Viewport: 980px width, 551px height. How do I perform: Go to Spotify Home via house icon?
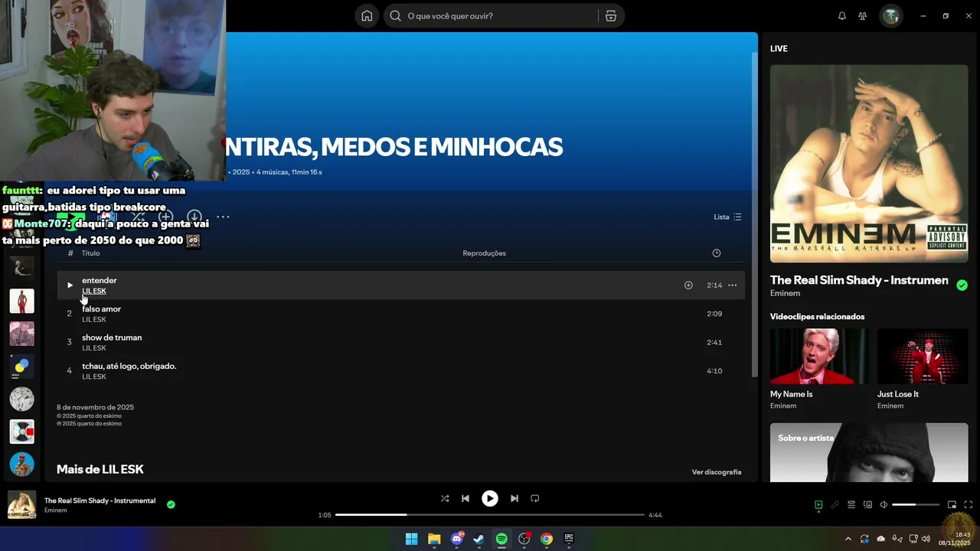click(367, 16)
